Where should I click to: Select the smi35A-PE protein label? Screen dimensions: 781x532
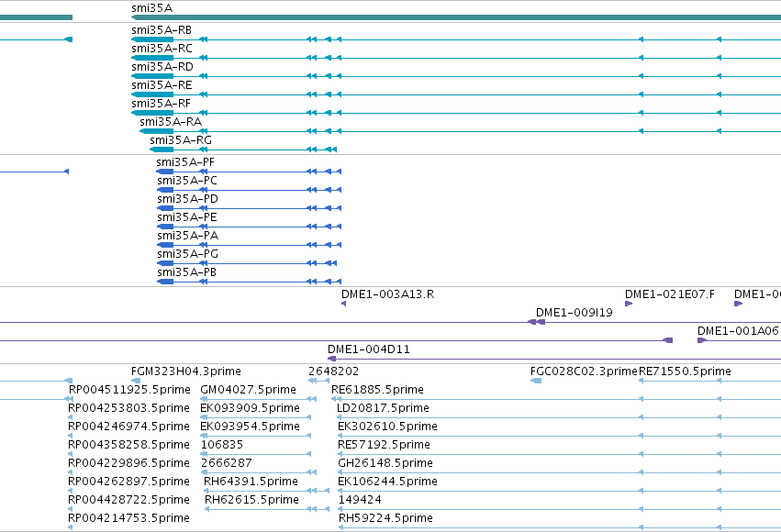187,217
